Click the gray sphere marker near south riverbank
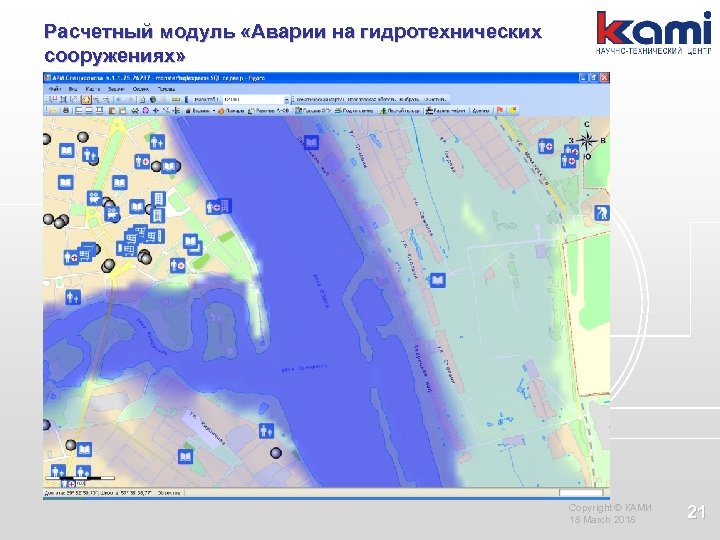 point(276,453)
